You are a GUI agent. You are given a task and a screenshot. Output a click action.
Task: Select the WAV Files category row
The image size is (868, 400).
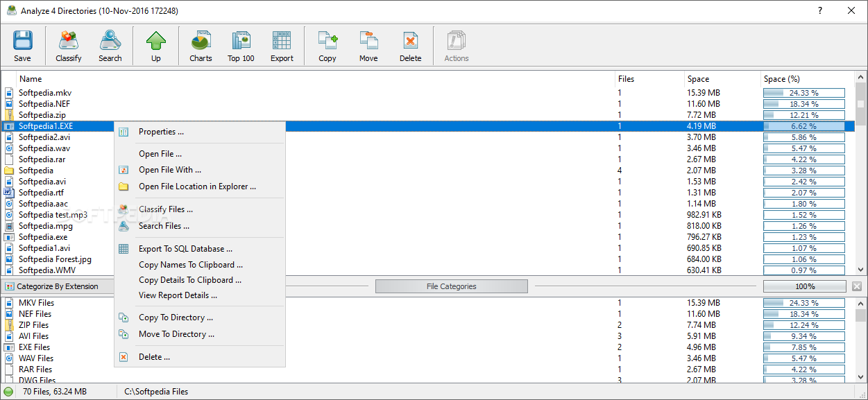coord(428,358)
